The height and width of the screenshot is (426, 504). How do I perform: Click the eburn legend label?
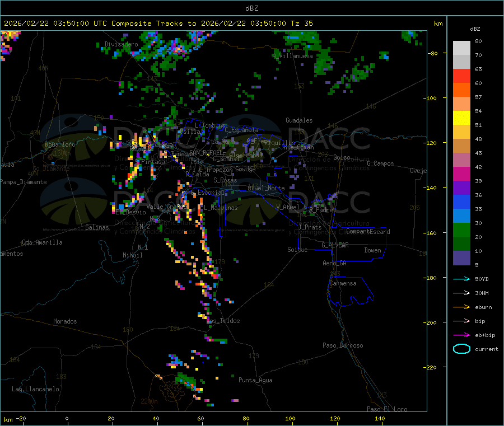coord(483,307)
